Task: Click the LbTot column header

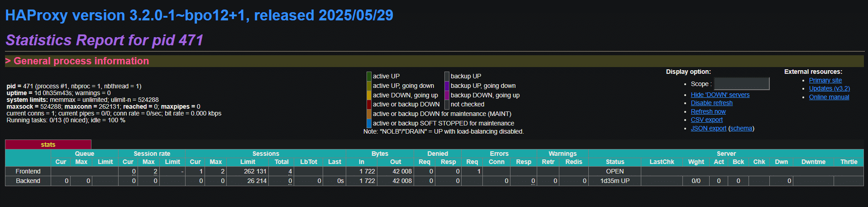Action: coord(309,162)
